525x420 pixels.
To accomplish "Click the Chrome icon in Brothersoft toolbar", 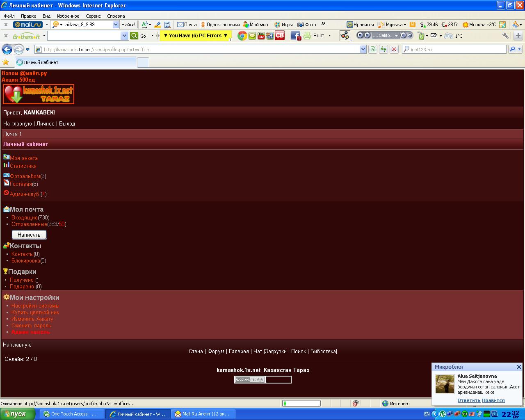I will pyautogui.click(x=242, y=36).
